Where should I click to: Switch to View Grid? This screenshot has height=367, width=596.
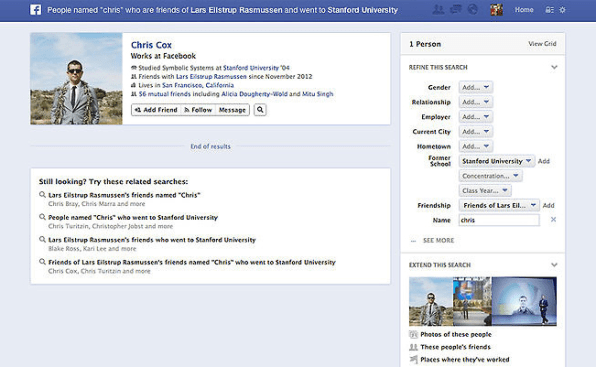click(542, 44)
